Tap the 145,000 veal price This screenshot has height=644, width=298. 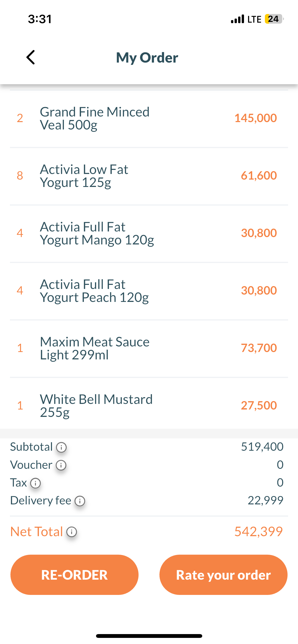(x=255, y=118)
